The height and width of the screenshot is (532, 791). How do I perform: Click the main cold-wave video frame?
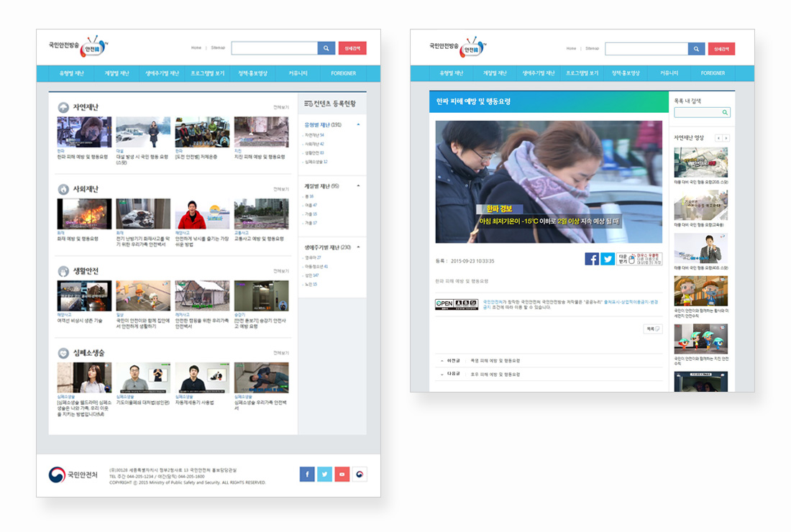(549, 182)
